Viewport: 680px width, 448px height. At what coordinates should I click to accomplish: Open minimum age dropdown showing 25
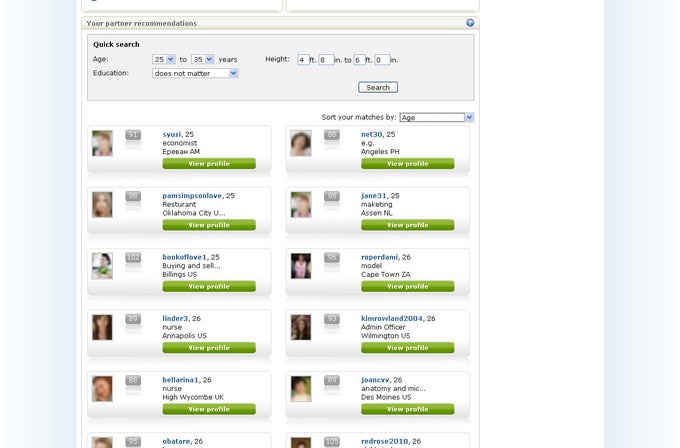(x=163, y=59)
